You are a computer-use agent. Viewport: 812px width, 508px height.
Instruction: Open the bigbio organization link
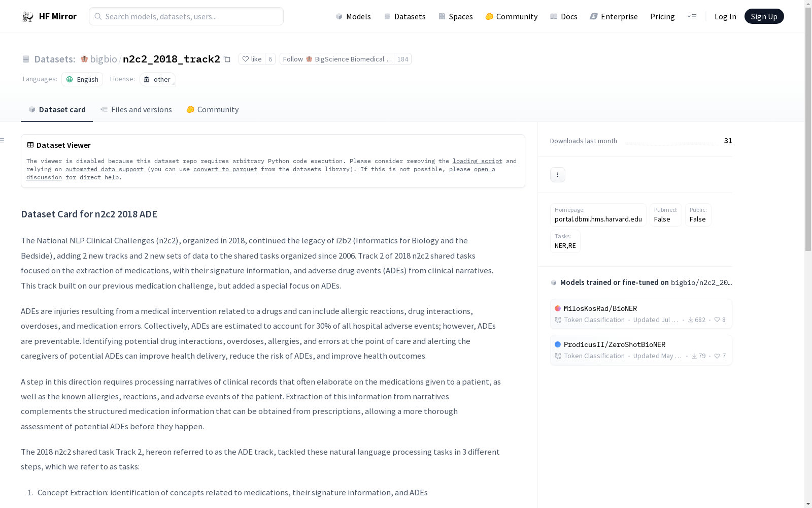click(104, 59)
